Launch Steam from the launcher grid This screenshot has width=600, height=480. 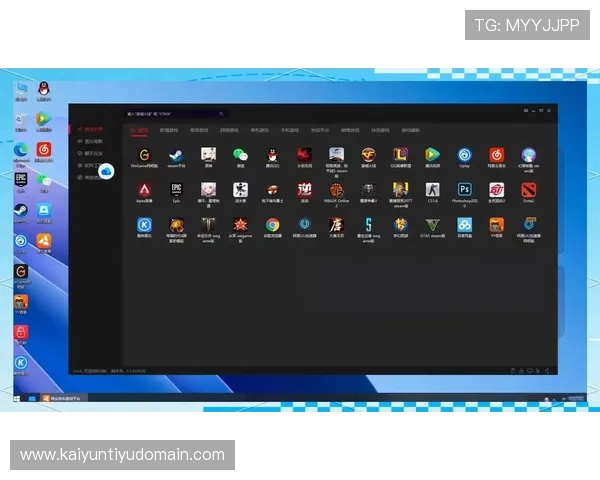(x=176, y=158)
